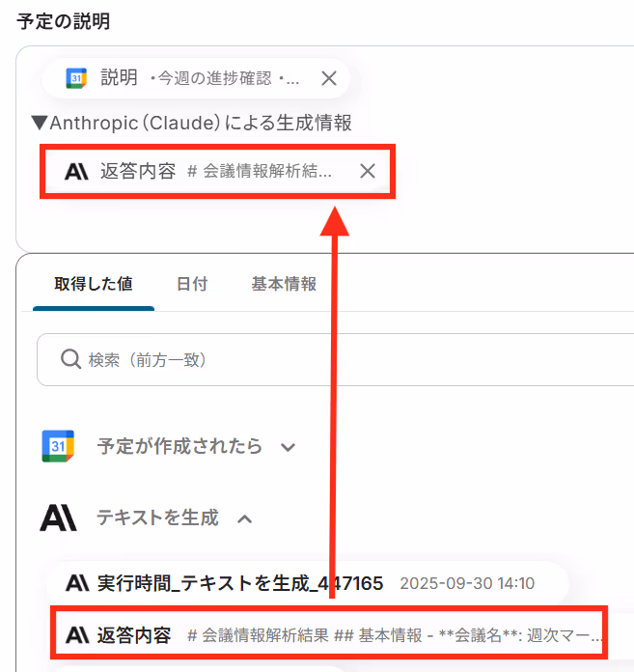Image resolution: width=634 pixels, height=672 pixels.
Task: Open the 基本情報 tab
Action: coord(284,284)
